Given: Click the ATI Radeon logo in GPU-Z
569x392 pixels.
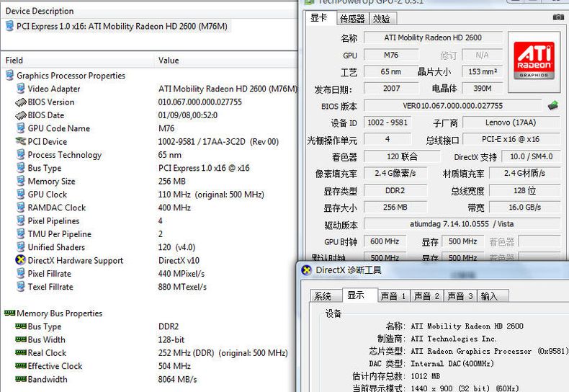Looking at the screenshot, I should click(x=534, y=61).
